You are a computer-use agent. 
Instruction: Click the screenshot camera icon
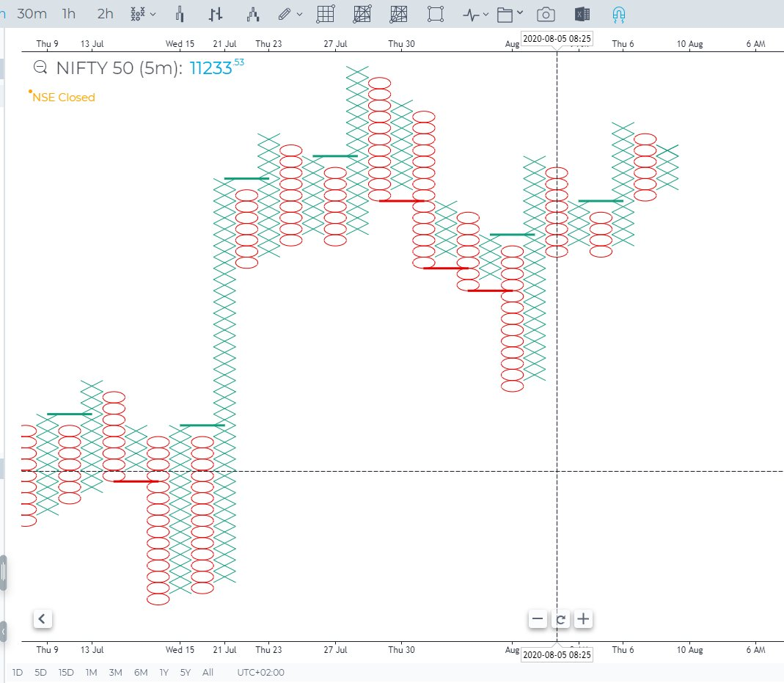pyautogui.click(x=545, y=14)
